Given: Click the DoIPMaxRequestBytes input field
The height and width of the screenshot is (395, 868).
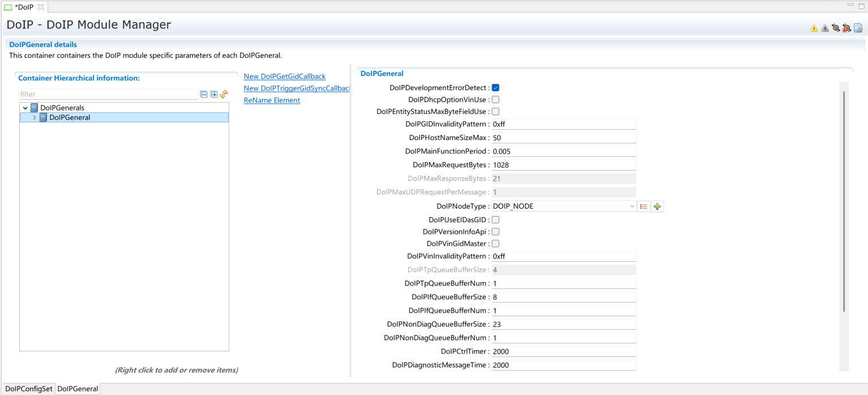Looking at the screenshot, I should [x=563, y=165].
